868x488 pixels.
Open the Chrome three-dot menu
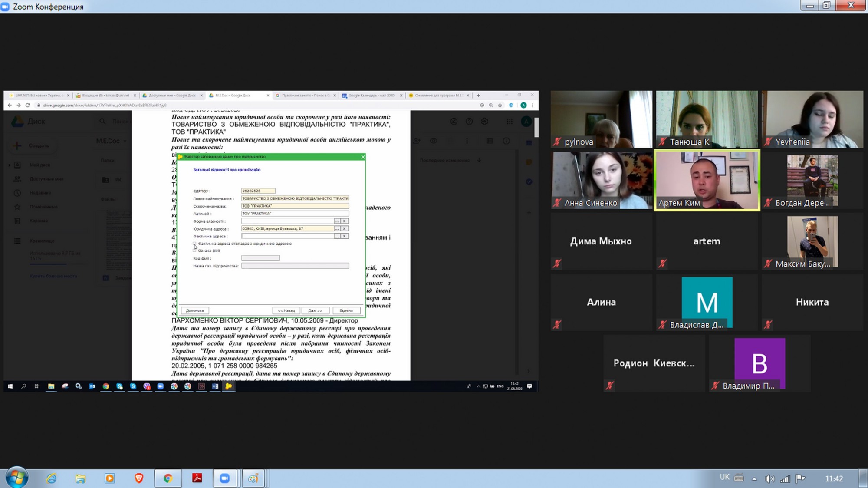[533, 105]
